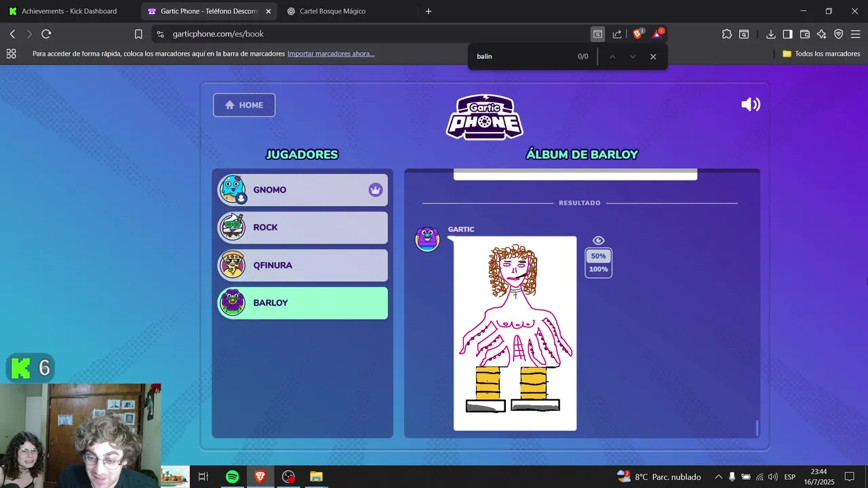Image resolution: width=868 pixels, height=488 pixels.
Task: Open the news widget thumbnail in taskbar
Action: (x=175, y=476)
